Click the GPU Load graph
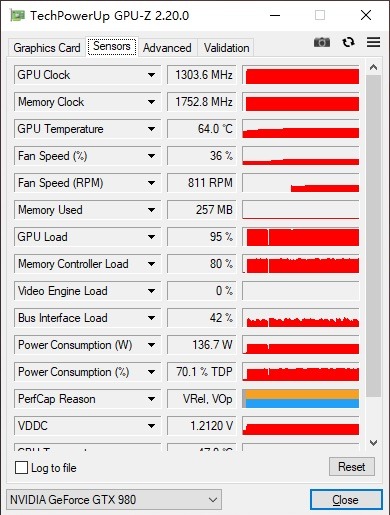Screen dimensions: 390x515 [301, 237]
